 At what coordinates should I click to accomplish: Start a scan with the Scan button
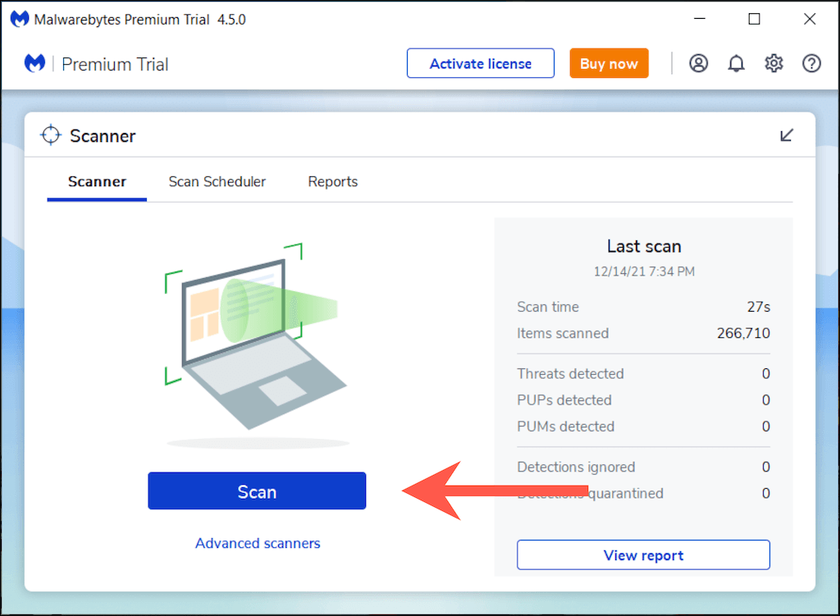pyautogui.click(x=257, y=491)
